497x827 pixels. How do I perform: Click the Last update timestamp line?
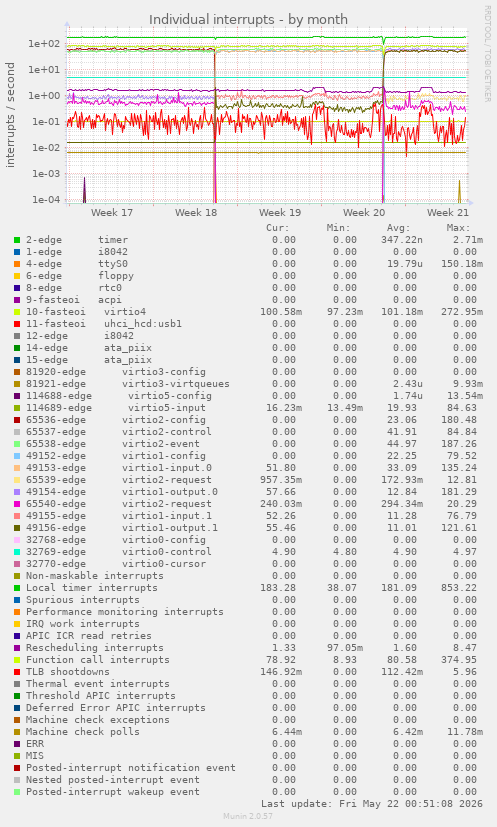[372, 804]
